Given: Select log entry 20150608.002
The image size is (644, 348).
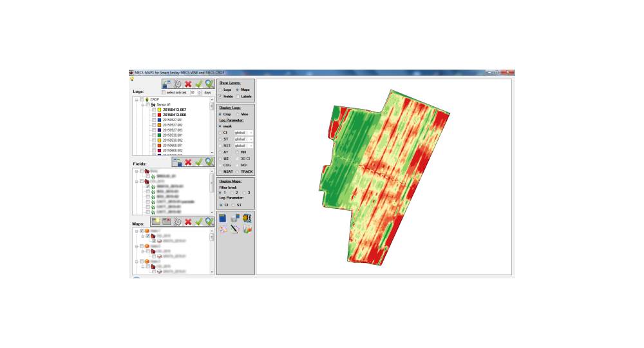Looking at the screenshot, I should click(x=173, y=151).
